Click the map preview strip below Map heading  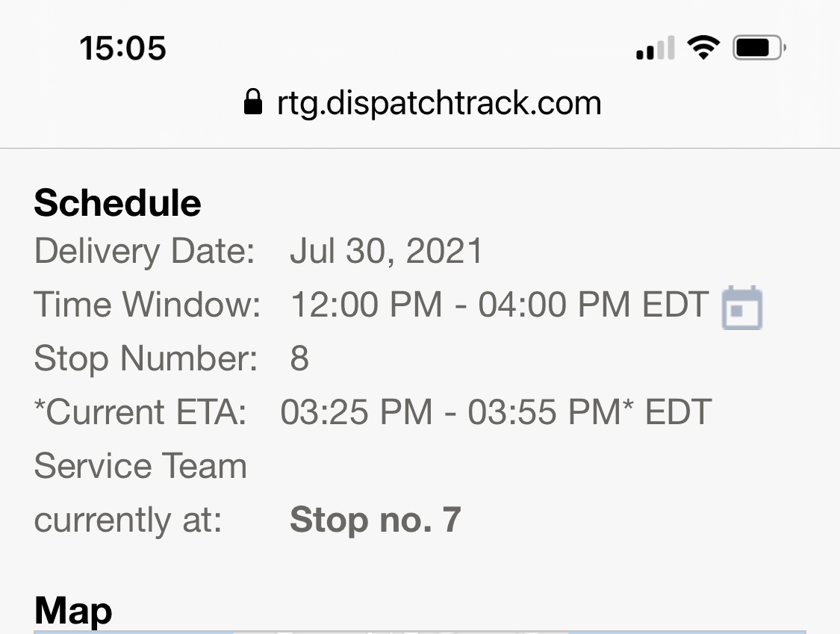pyautogui.click(x=420, y=631)
